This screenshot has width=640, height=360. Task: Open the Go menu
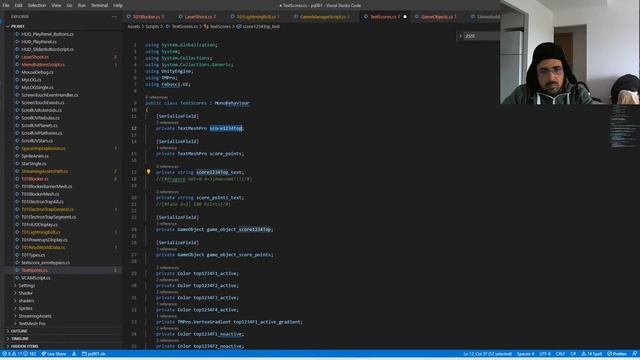69,5
